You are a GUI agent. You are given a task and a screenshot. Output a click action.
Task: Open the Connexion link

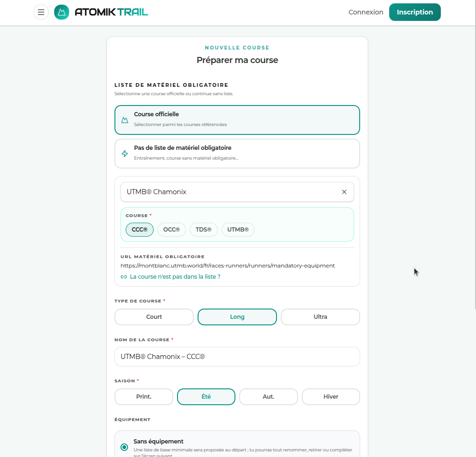[366, 12]
